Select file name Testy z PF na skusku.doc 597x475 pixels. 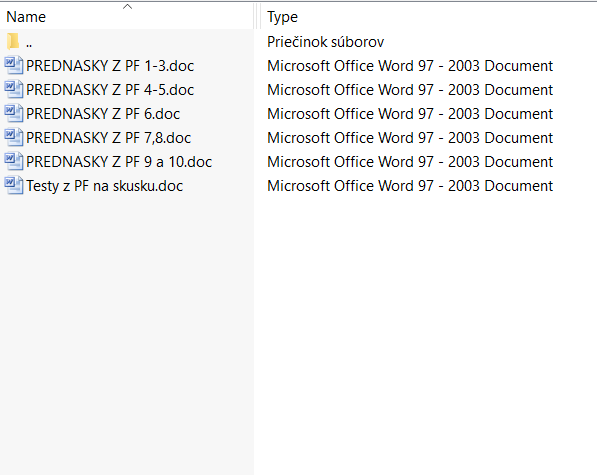pos(105,186)
